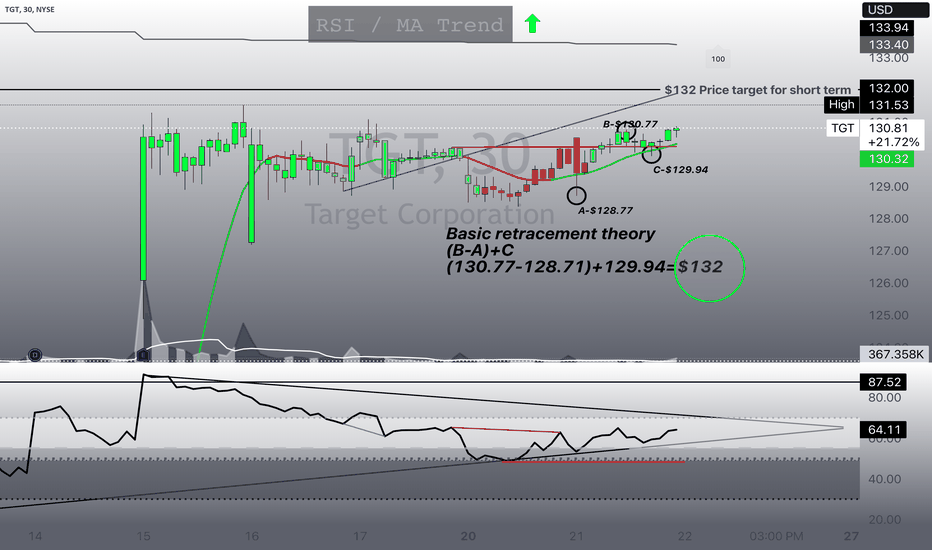This screenshot has width=932, height=550.
Task: Click date 14 on the time axis
Action: tap(35, 536)
